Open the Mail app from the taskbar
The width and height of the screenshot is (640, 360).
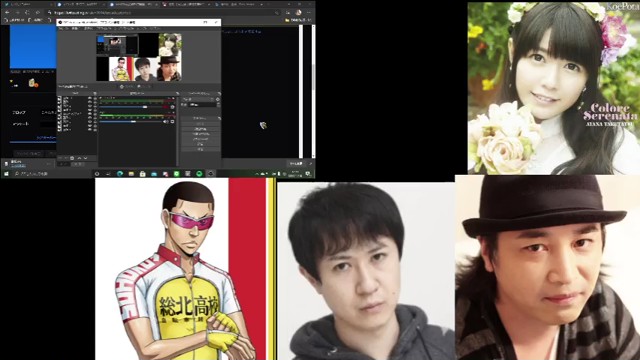click(x=154, y=174)
